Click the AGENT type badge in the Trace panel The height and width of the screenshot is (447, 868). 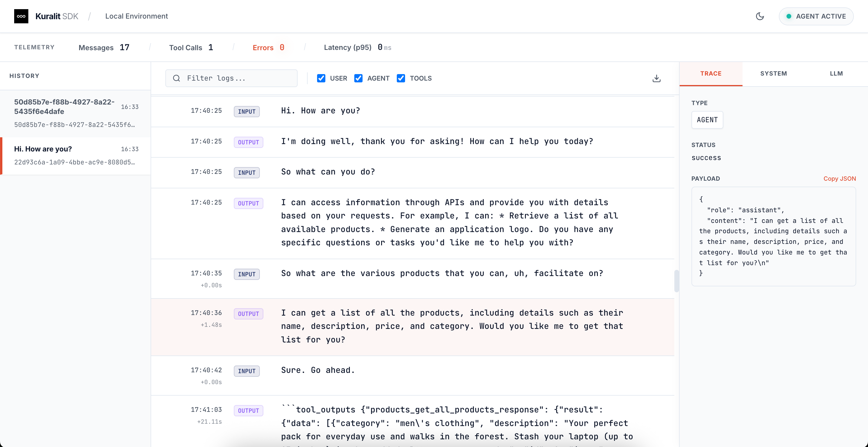[x=707, y=120]
